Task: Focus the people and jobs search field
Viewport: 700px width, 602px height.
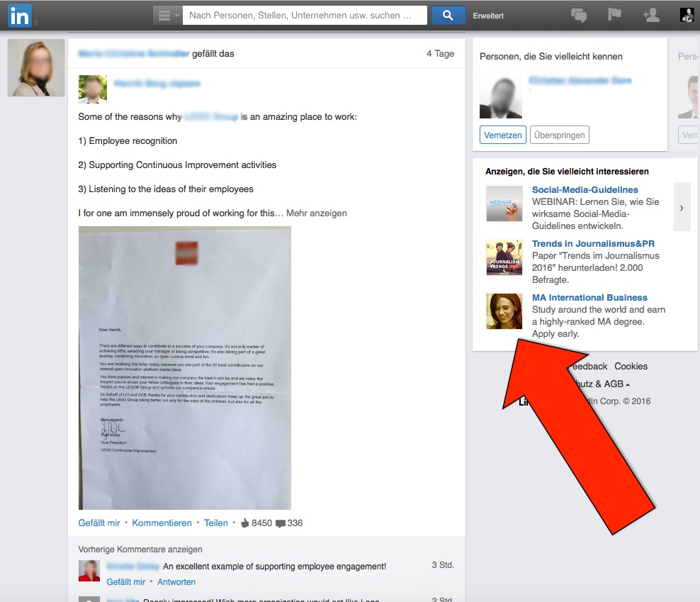Action: click(305, 16)
